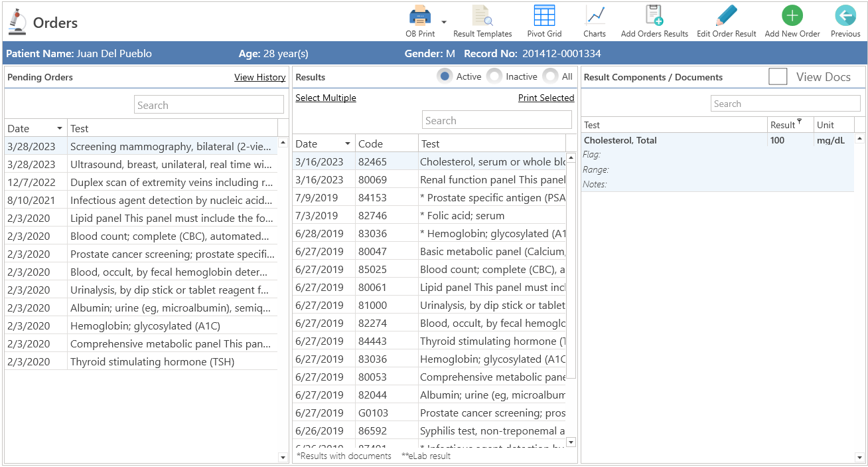Click the mg/dL unit cell

[831, 140]
